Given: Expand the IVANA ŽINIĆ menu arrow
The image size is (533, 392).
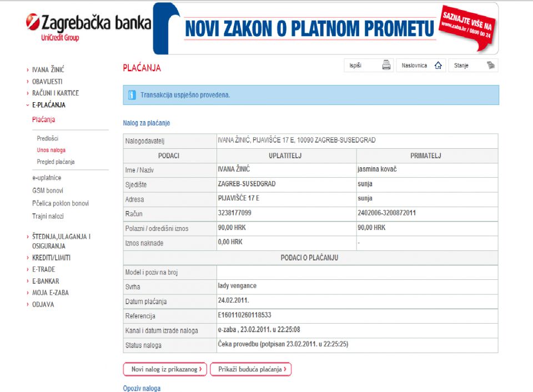Looking at the screenshot, I should click(28, 70).
